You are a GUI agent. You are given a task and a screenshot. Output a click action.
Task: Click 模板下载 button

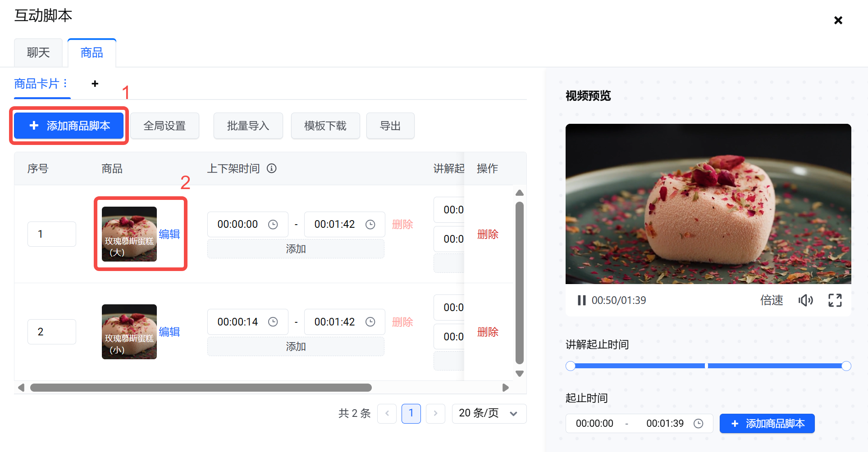click(325, 126)
